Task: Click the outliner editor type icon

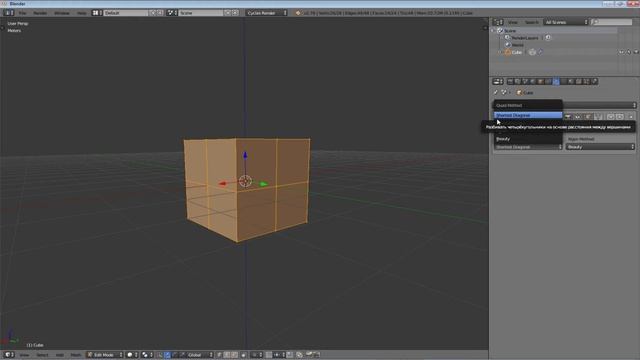Action: [x=498, y=22]
